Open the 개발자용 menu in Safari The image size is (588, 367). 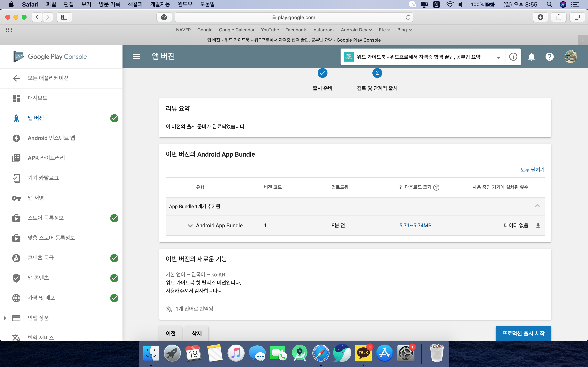(160, 4)
